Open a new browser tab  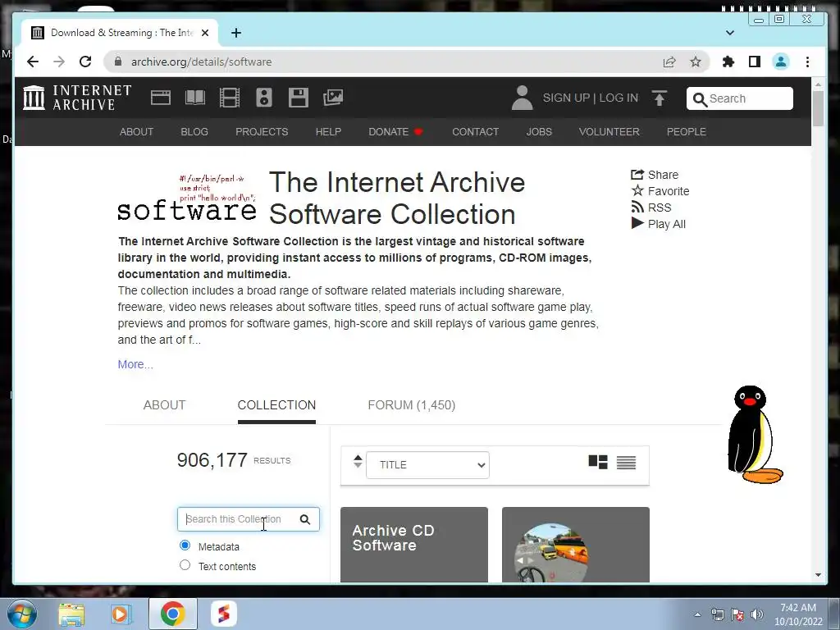point(235,33)
